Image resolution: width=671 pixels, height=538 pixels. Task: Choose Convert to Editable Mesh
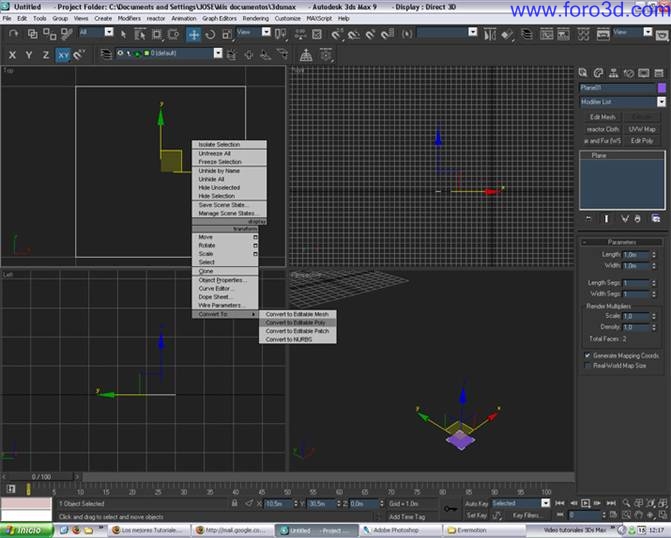pos(297,314)
